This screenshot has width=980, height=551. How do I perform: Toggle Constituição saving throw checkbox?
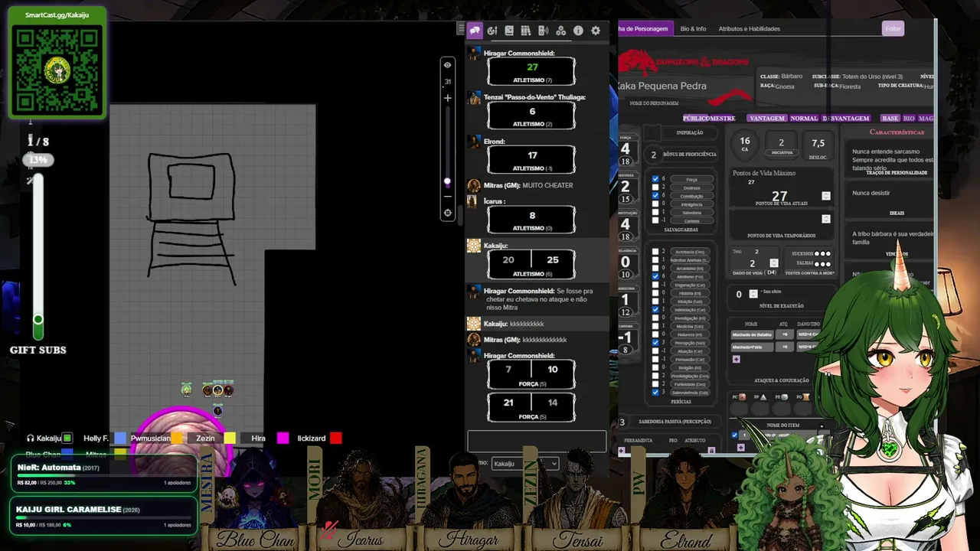click(655, 196)
